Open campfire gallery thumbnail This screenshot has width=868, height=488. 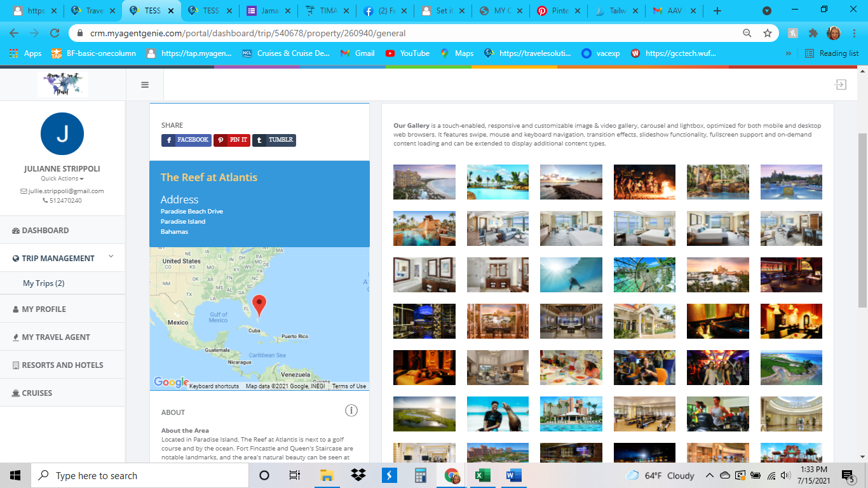pos(644,182)
